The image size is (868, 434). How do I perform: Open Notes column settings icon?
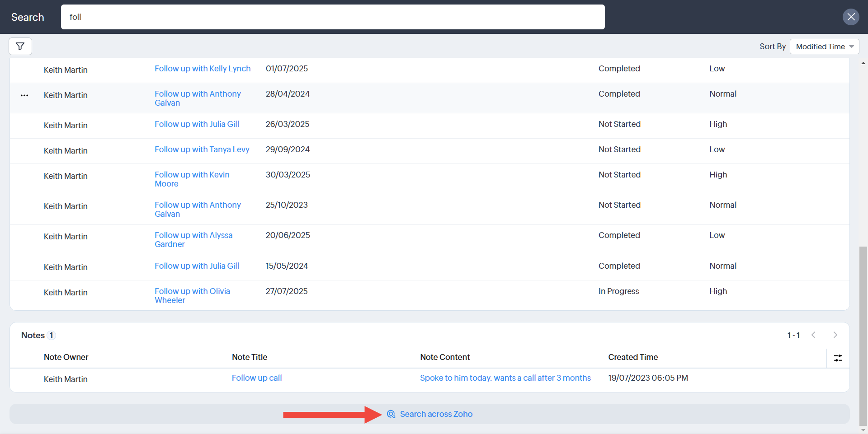click(x=838, y=358)
